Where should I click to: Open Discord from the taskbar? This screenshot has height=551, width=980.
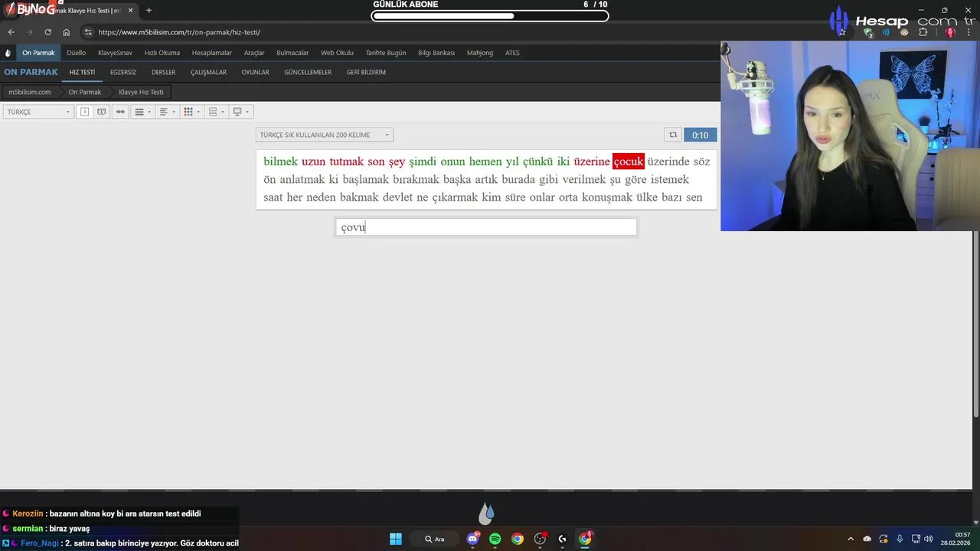point(472,539)
